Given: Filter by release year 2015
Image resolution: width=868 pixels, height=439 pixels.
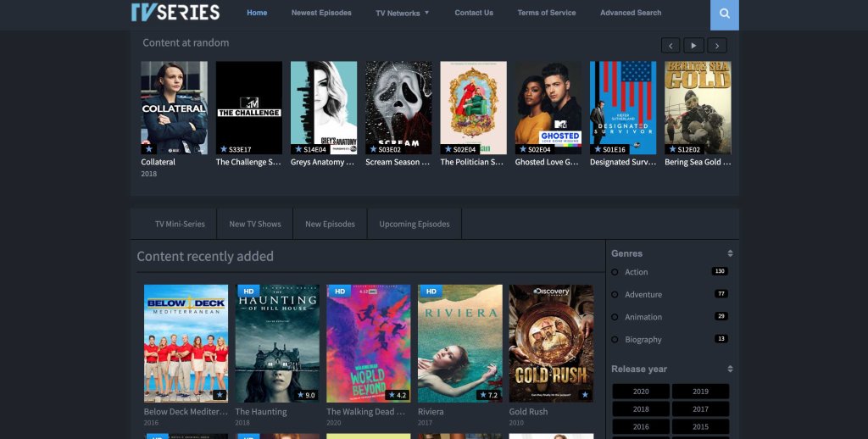Looking at the screenshot, I should point(700,427).
